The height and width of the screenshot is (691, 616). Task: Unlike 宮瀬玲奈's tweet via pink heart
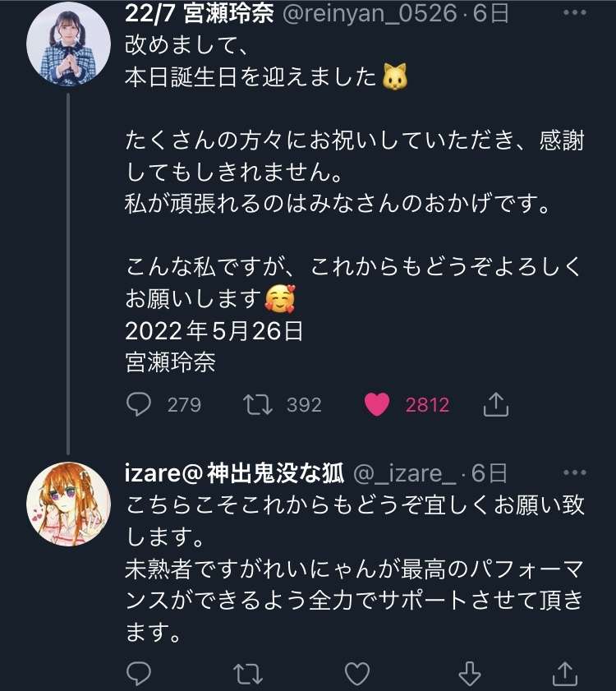(x=376, y=404)
